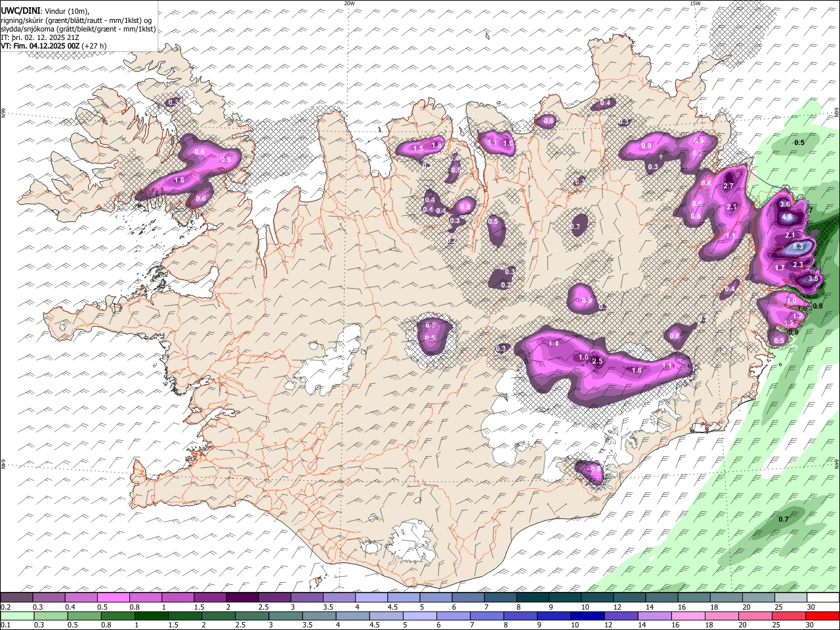840x630 pixels.
Task: Click the navy blue 10 swatch in rain legend
Action: (x=586, y=616)
